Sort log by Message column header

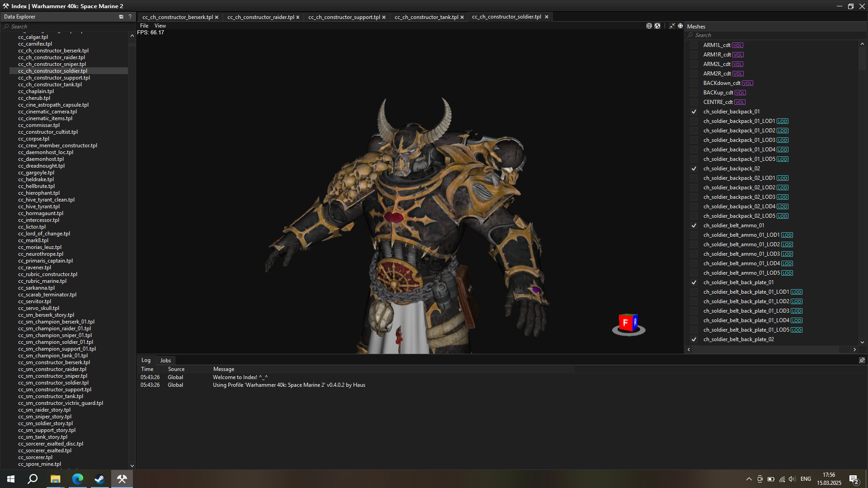point(224,369)
